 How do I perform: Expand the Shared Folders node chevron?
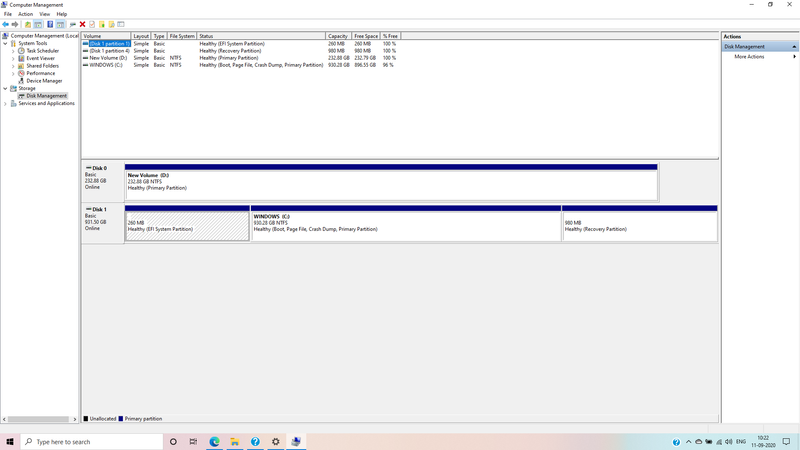(13, 66)
